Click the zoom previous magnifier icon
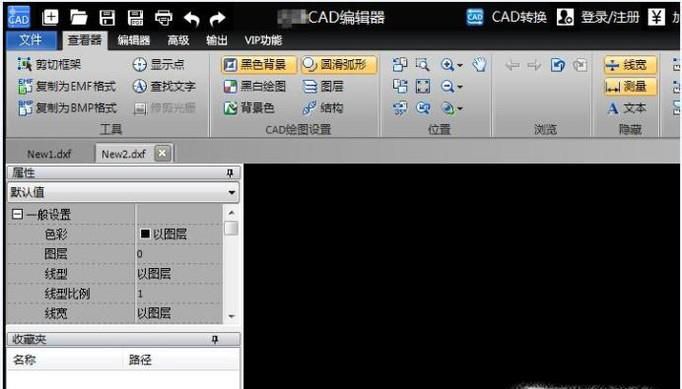682x389 pixels. (x=423, y=107)
